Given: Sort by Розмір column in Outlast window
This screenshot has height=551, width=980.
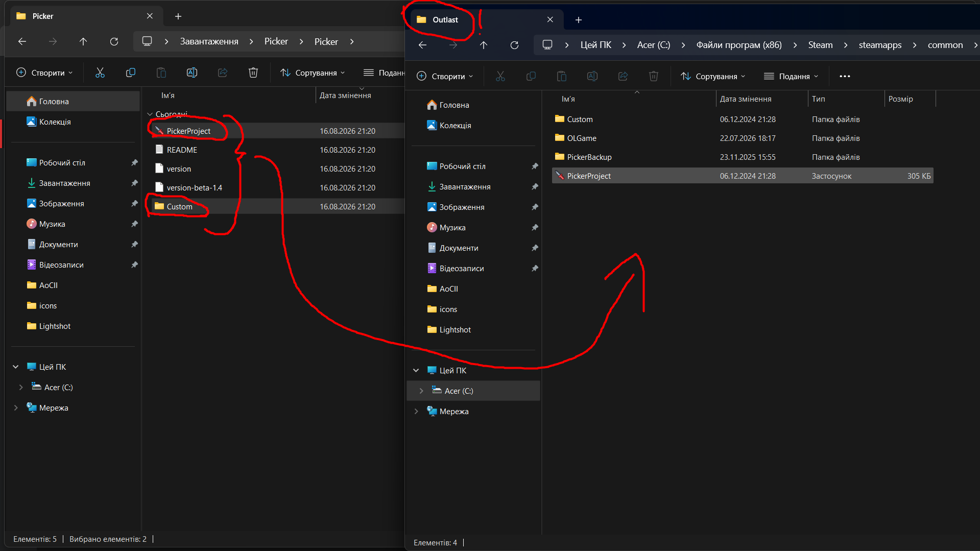Looking at the screenshot, I should (910, 99).
